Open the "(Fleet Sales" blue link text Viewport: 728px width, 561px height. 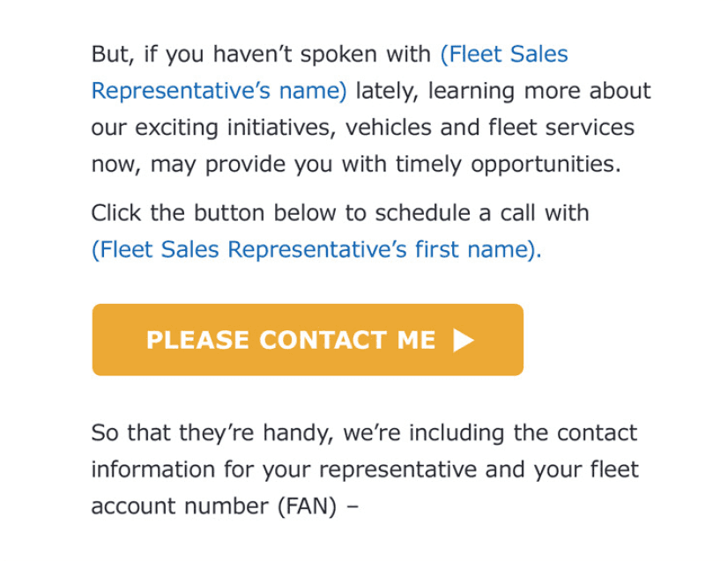pyautogui.click(x=504, y=54)
